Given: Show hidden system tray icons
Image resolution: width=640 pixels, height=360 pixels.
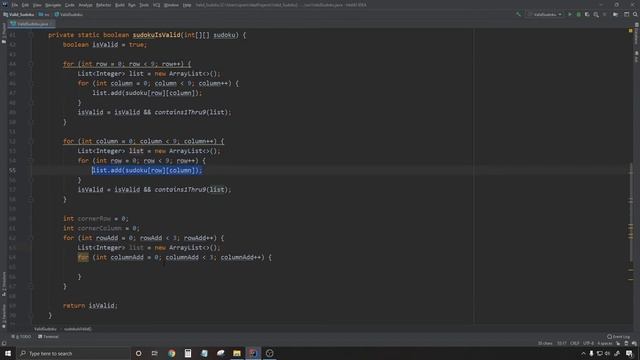Looking at the screenshot, I should [583, 353].
